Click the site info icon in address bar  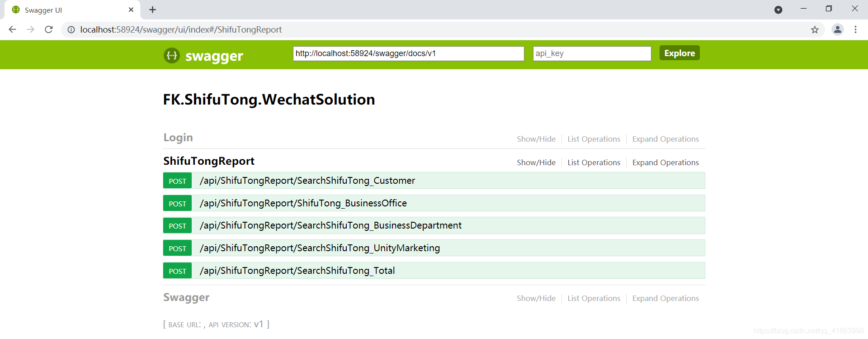tap(71, 30)
